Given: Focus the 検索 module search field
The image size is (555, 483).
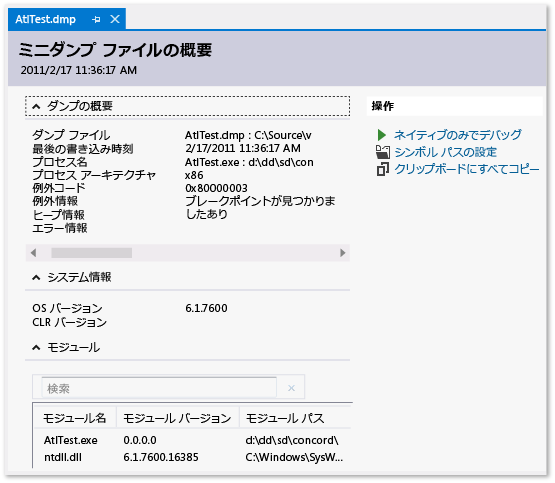Looking at the screenshot, I should click(x=159, y=388).
